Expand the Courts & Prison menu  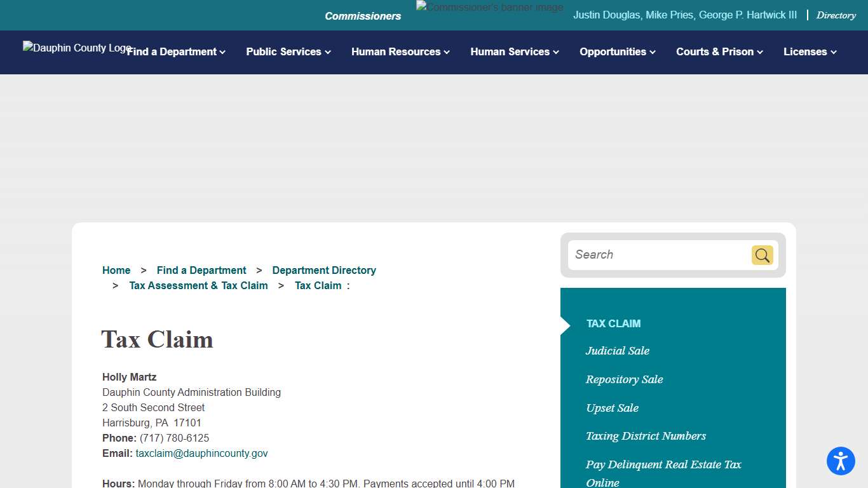tap(719, 52)
